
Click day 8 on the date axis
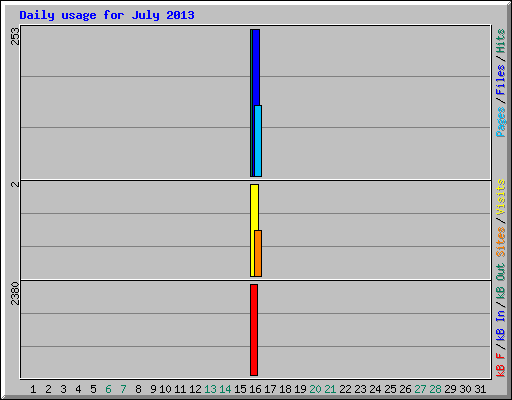138,389
